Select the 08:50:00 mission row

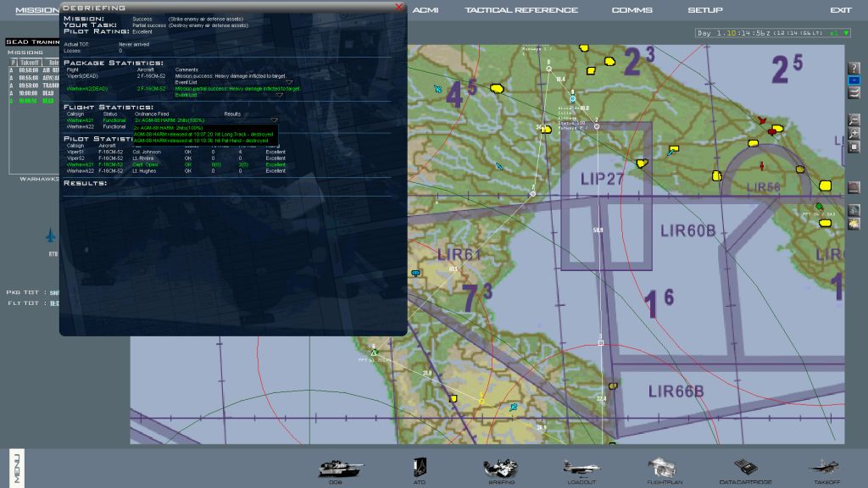34,70
